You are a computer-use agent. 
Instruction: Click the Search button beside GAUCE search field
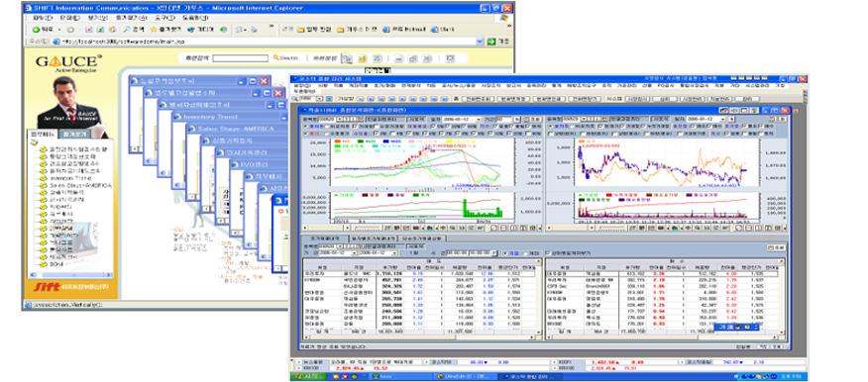click(x=286, y=57)
